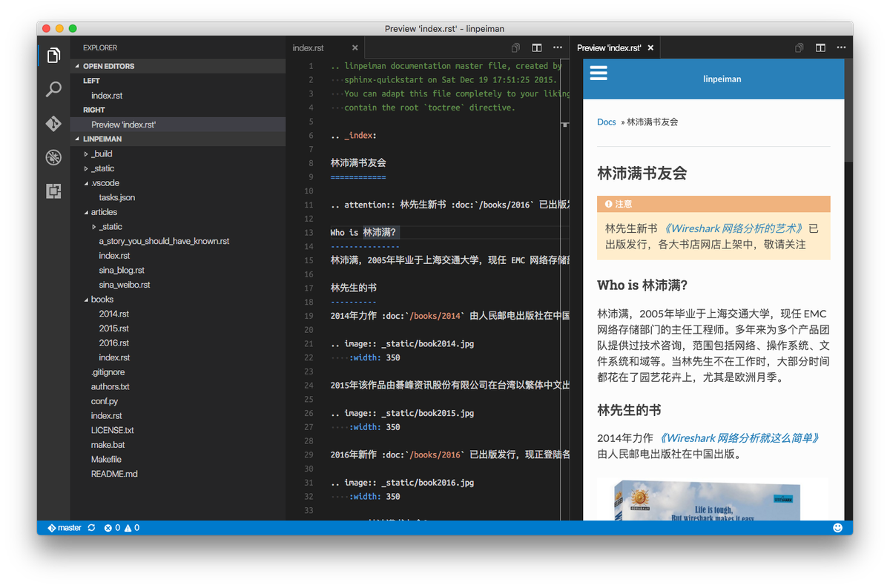Run Git sync from the status bar
This screenshot has height=588, width=890.
(x=91, y=527)
